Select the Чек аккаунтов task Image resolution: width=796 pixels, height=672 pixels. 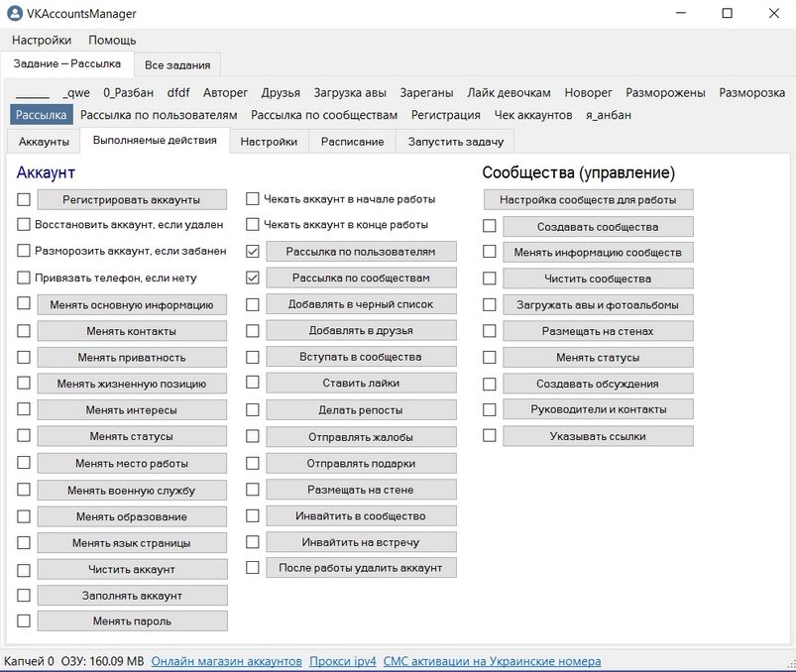click(x=533, y=115)
